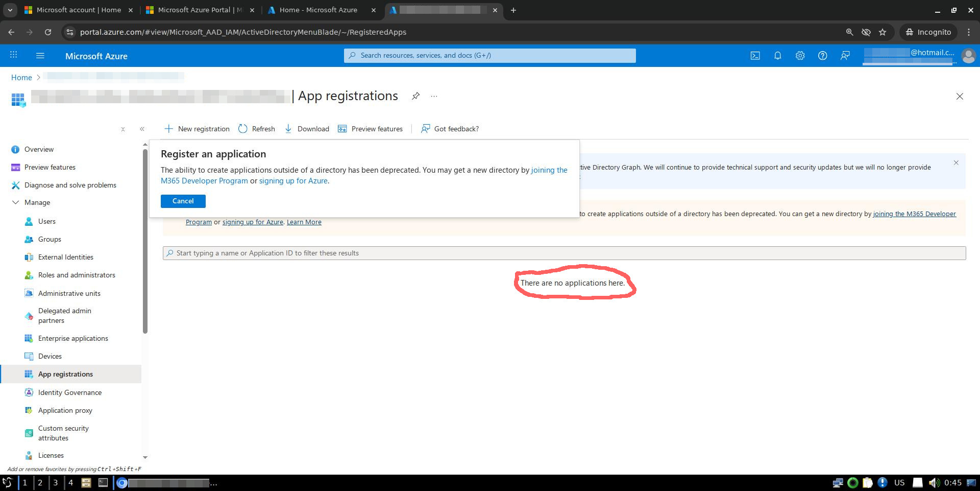Open the browser zoom indicator
Image resolution: width=980 pixels, height=491 pixels.
point(849,32)
